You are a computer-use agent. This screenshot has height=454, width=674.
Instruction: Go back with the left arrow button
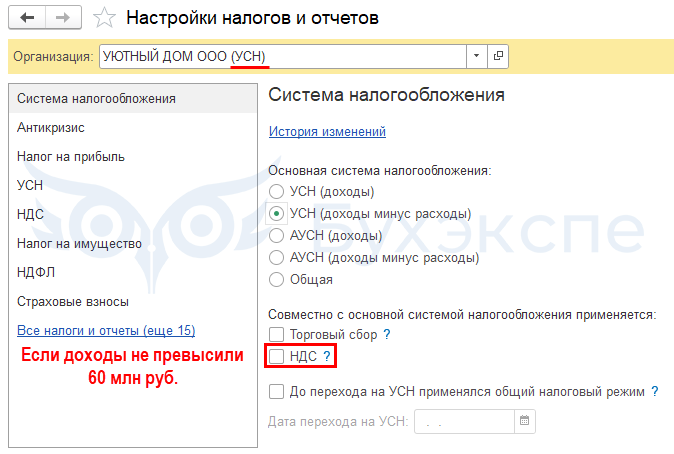(x=27, y=18)
